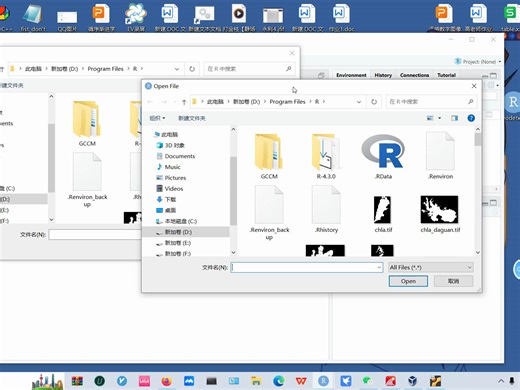Select drive (F:) in the navigation tree
Image resolution: width=520 pixels, height=390 pixels.
173,254
